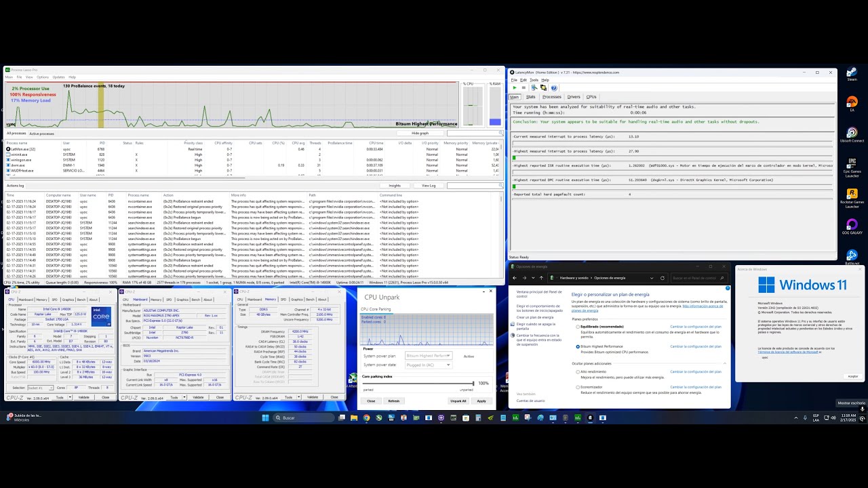Click View Log in Process Lasso actions log
The height and width of the screenshot is (488, 868).
click(x=429, y=186)
